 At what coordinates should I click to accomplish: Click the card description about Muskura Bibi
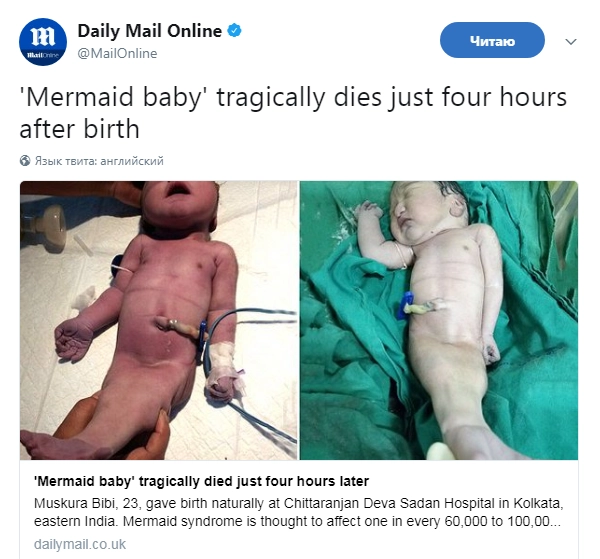click(x=298, y=512)
